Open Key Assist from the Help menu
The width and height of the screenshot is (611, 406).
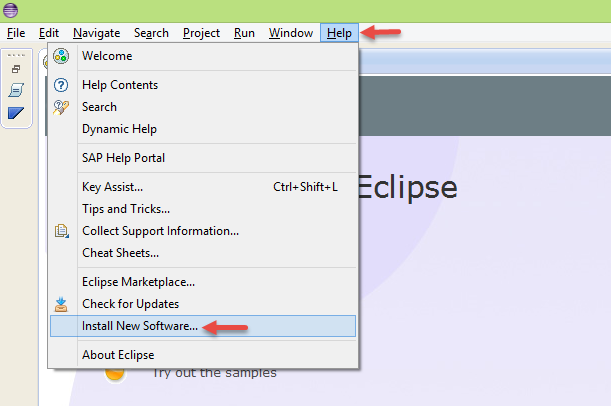point(112,187)
